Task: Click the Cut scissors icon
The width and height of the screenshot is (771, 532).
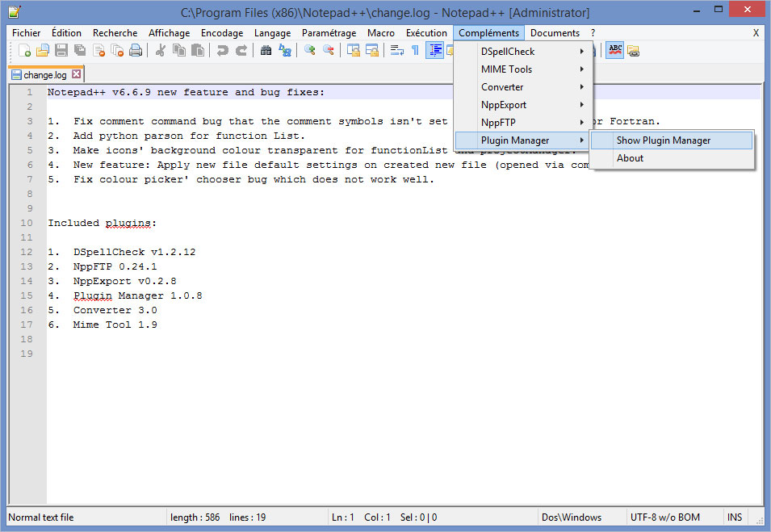Action: pyautogui.click(x=161, y=51)
